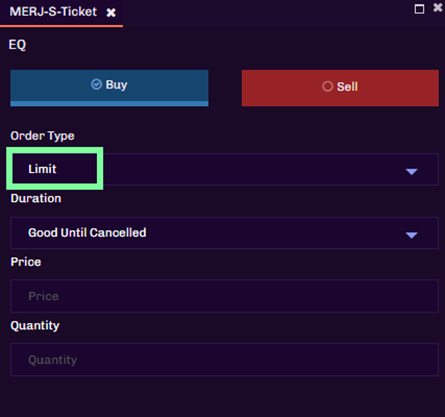Expand the Order Type dropdown arrow
Screen dimensions: 445x417
click(x=412, y=171)
